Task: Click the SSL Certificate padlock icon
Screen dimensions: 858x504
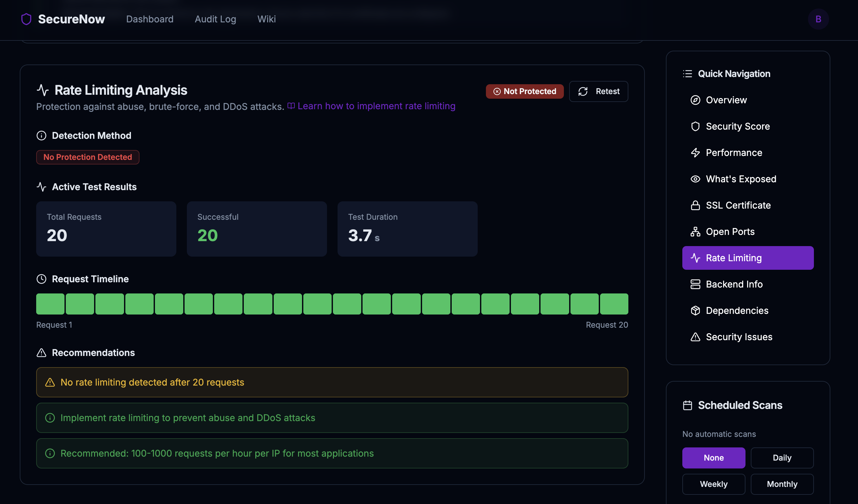Action: tap(695, 205)
